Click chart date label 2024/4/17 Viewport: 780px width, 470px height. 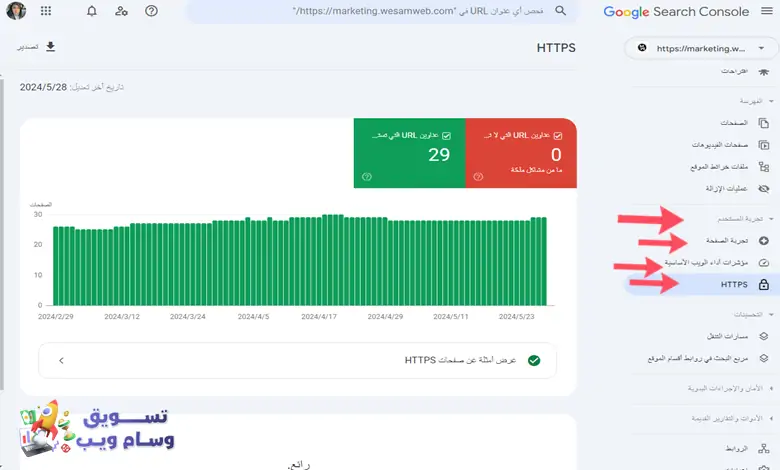319,317
